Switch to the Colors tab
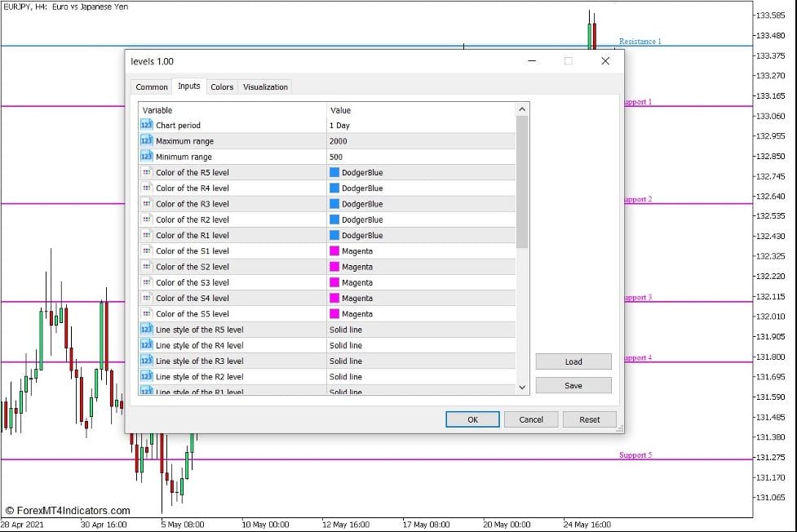Image resolution: width=797 pixels, height=532 pixels. tap(221, 86)
